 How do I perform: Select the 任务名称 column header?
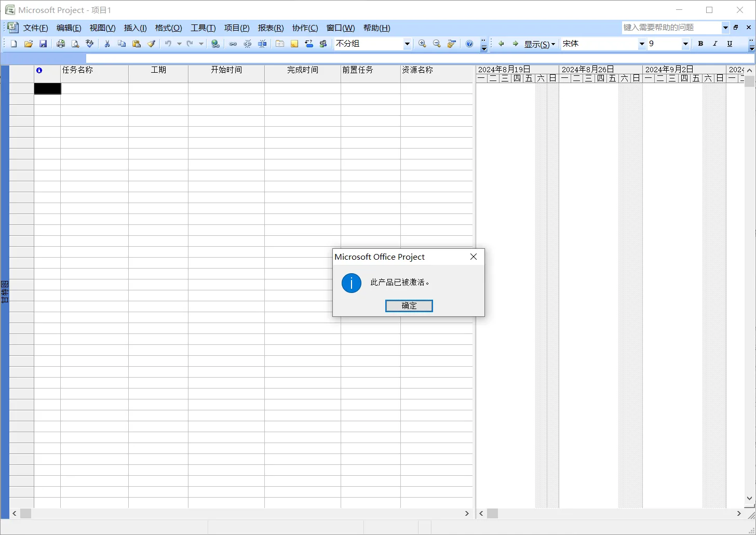point(95,74)
